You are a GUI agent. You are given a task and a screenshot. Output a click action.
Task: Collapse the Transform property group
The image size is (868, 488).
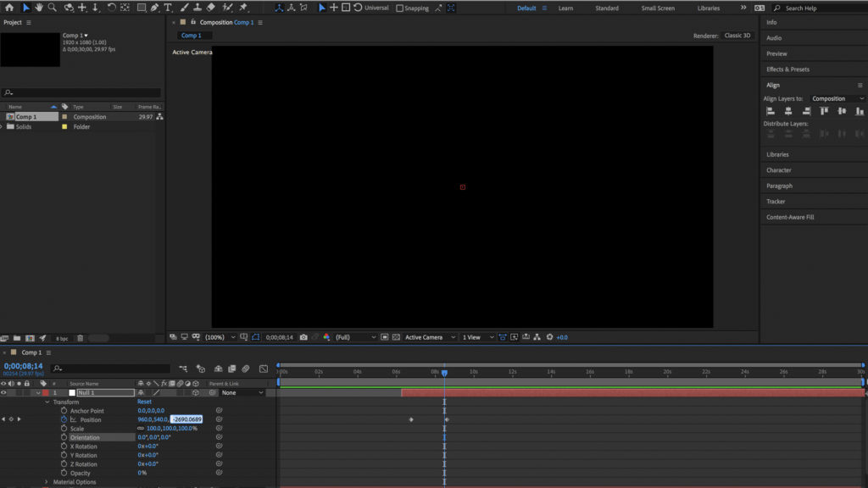pyautogui.click(x=47, y=402)
